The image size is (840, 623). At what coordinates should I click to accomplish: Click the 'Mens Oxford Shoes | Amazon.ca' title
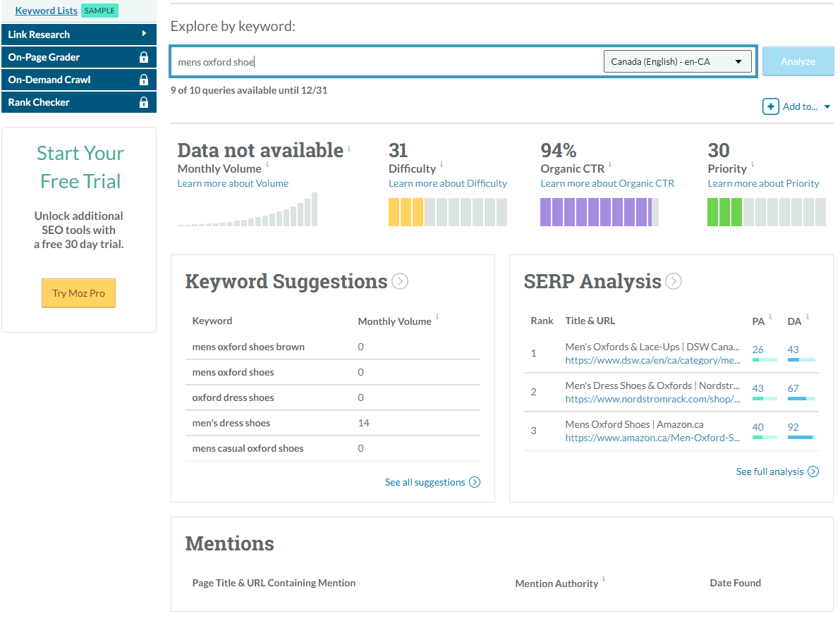[634, 424]
